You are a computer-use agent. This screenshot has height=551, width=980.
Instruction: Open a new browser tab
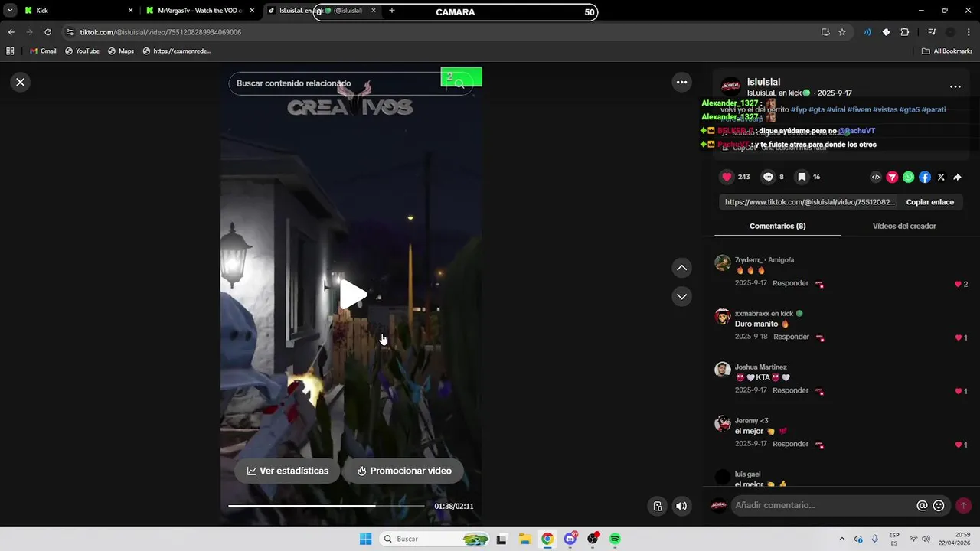point(392,11)
